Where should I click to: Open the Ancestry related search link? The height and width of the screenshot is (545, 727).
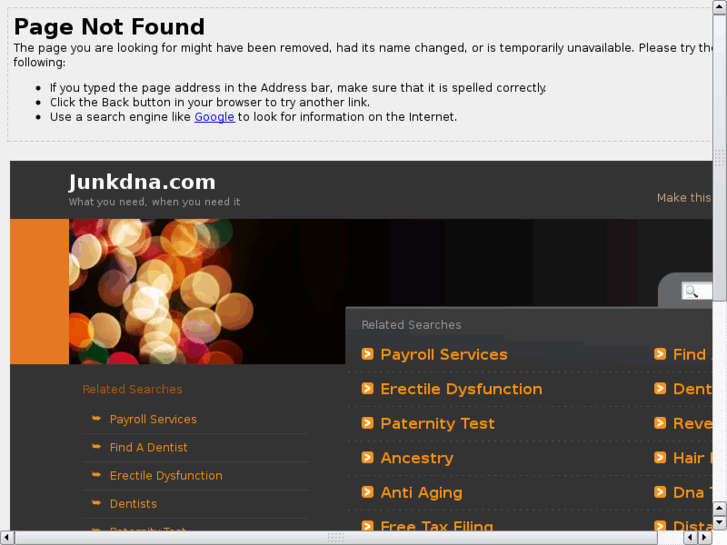(x=417, y=458)
